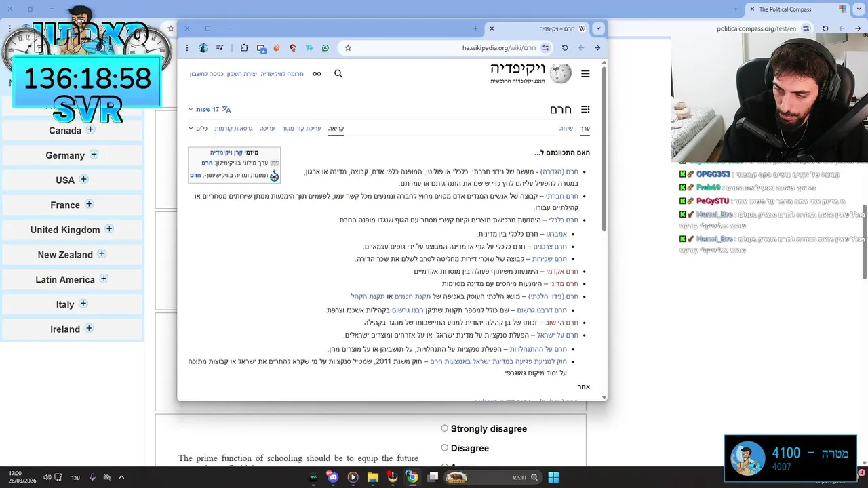Open the taskbar microphone icon

93,477
